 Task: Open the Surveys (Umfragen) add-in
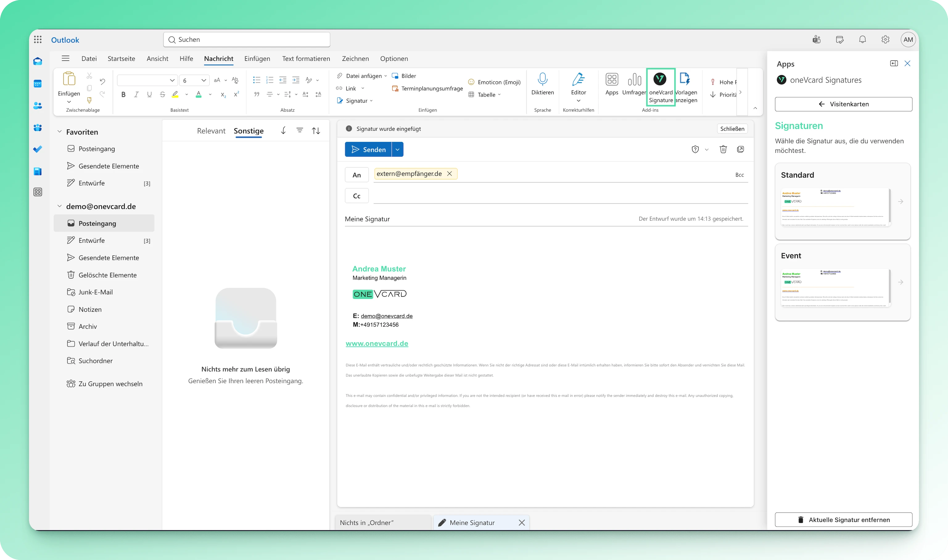[x=634, y=84]
